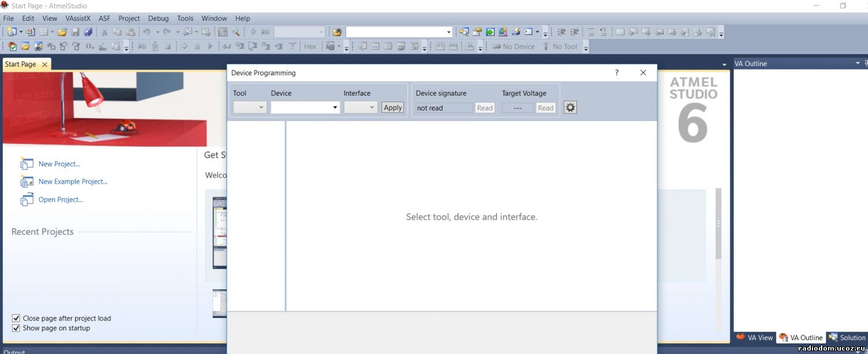Click the New Project... link

click(59, 164)
